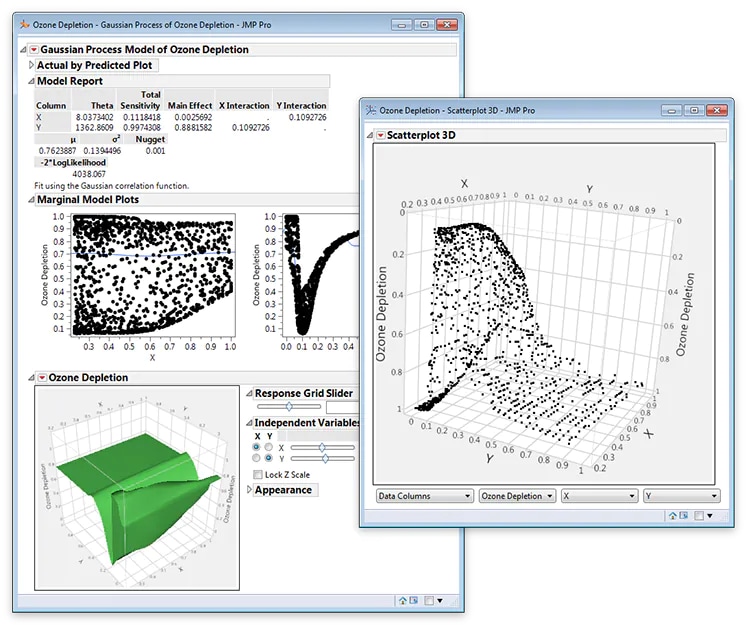
Task: Open Data Columns dropdown
Action: pyautogui.click(x=424, y=496)
